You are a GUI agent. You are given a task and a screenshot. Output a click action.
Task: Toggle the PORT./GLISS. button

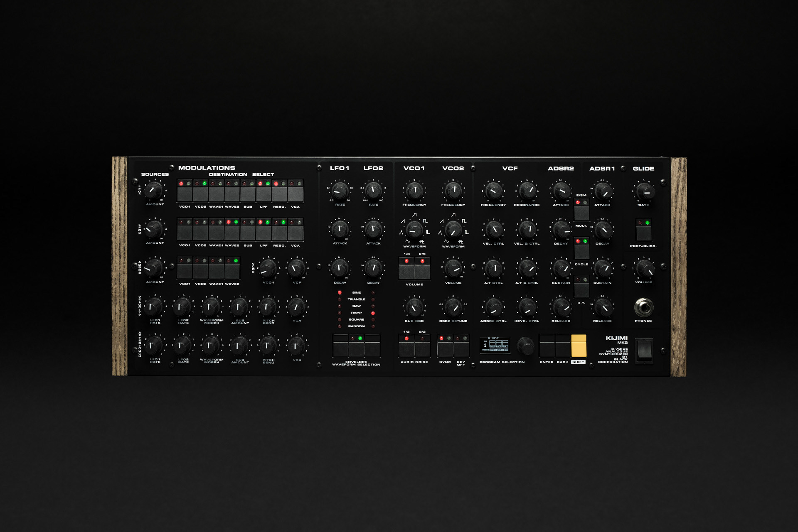[x=643, y=233]
